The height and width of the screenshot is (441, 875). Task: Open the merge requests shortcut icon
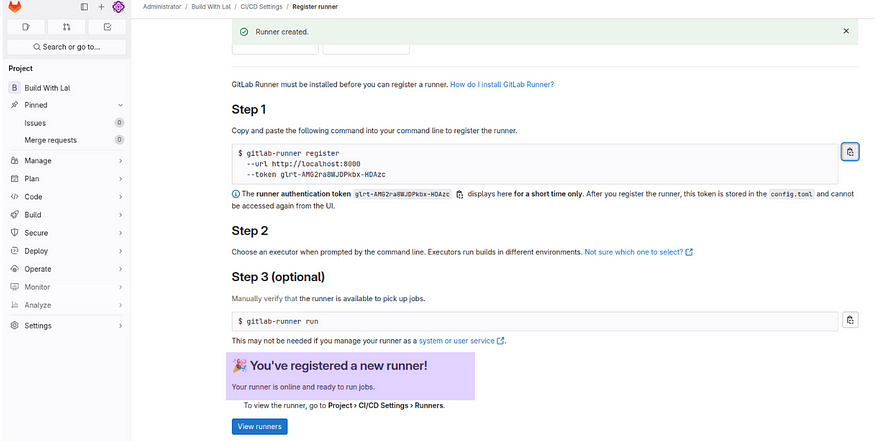tap(66, 27)
